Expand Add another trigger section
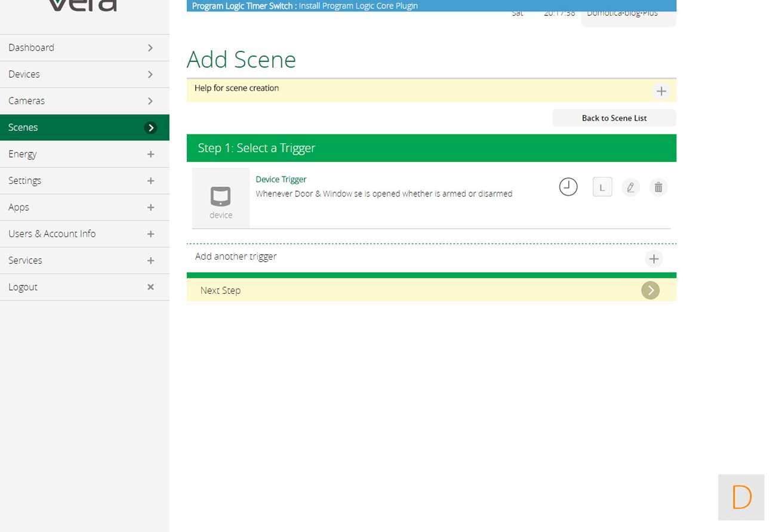 click(654, 259)
